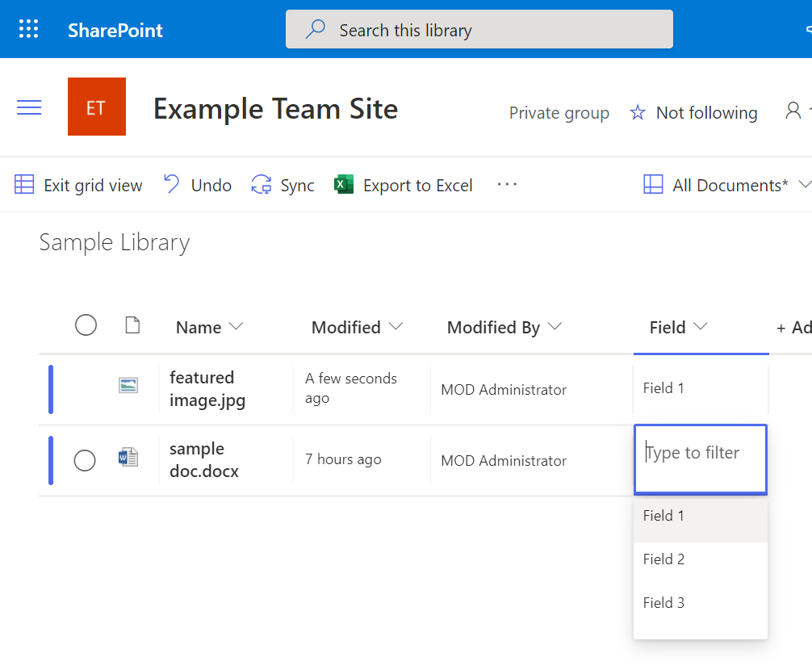Image resolution: width=812 pixels, height=670 pixels.
Task: Click the Undo arrow icon
Action: 171,184
